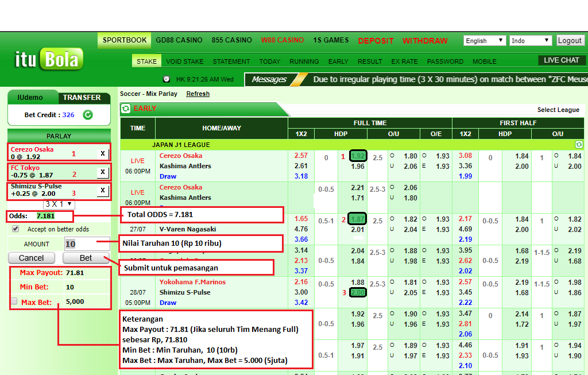Image resolution: width=588 pixels, height=375 pixels.
Task: Click the clock icon beside HK time
Action: pyautogui.click(x=167, y=79)
